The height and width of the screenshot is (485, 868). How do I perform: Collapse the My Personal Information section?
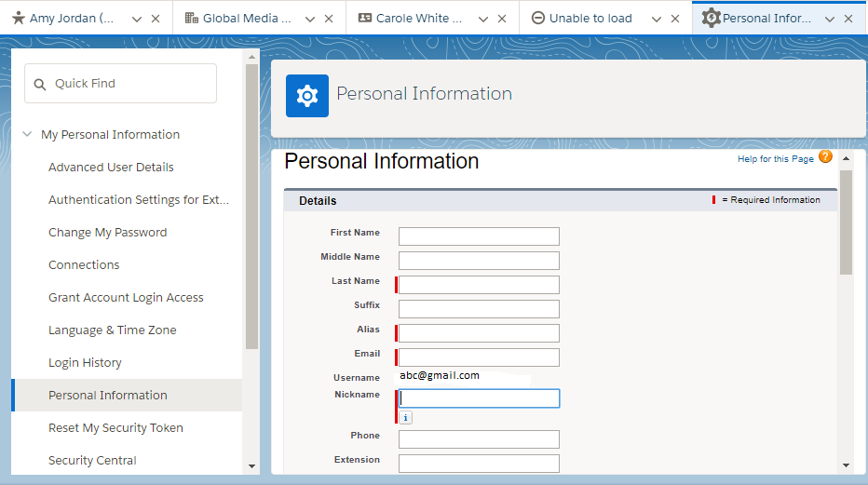tap(27, 134)
